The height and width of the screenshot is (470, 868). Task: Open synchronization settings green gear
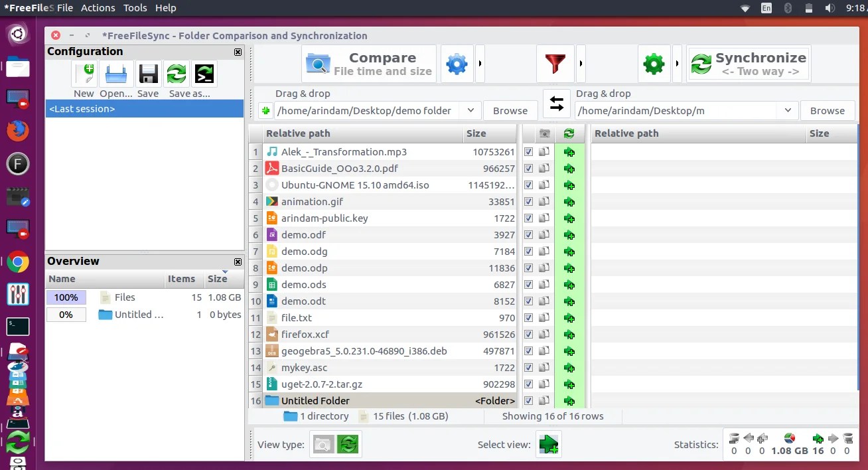tap(654, 64)
